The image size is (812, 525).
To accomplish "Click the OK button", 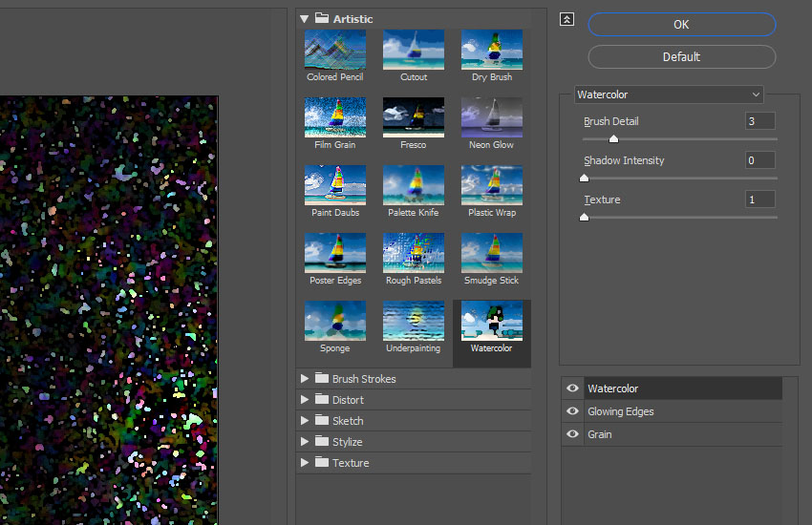I will pos(681,25).
